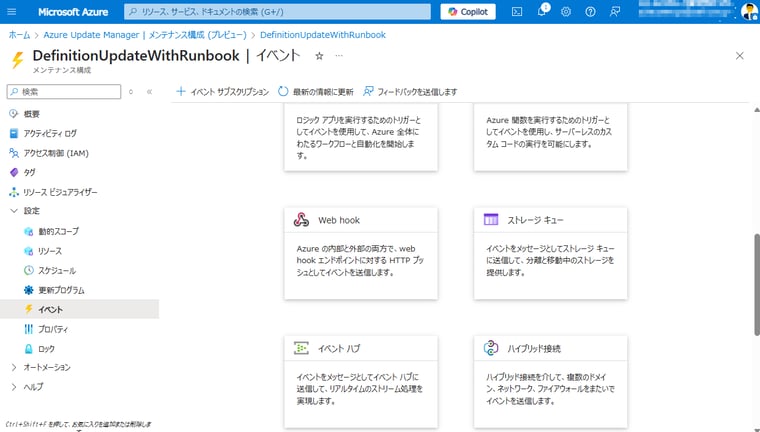This screenshot has height=432, width=760.
Task: Click the ホーム breadcrumb link
Action: [19, 35]
